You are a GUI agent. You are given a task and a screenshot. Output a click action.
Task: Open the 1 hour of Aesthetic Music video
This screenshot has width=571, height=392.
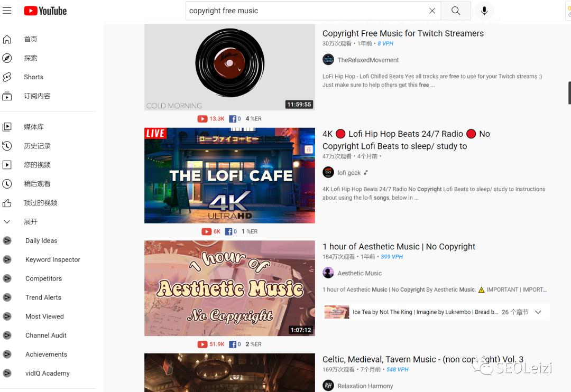click(399, 246)
